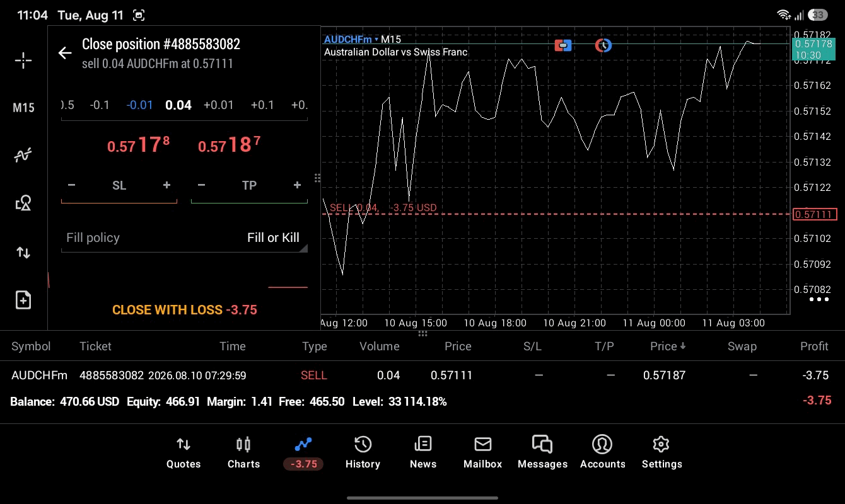This screenshot has width=845, height=504.
Task: Open the Fill policy dropdown
Action: [184, 238]
